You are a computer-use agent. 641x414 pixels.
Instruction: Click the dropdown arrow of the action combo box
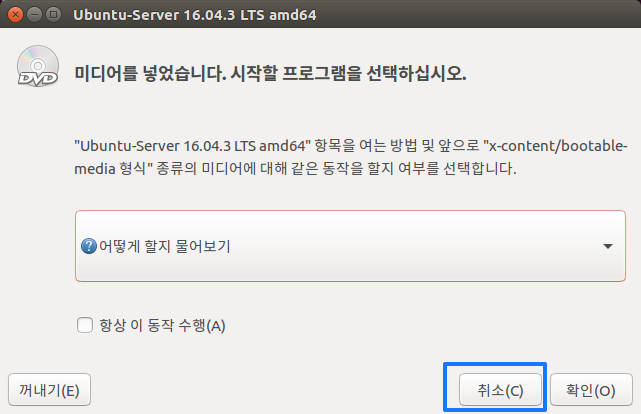tap(608, 246)
